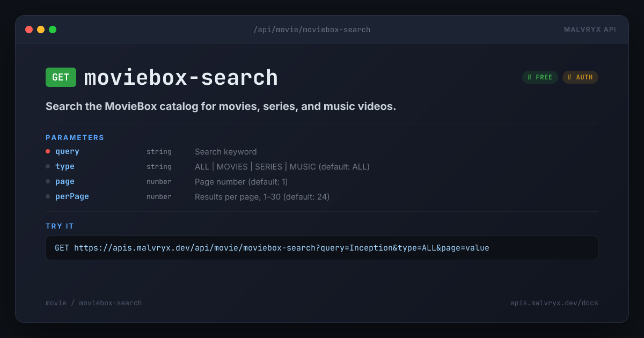This screenshot has width=644, height=338.
Task: Open the apis.malvryx.dev/docs link
Action: [554, 303]
